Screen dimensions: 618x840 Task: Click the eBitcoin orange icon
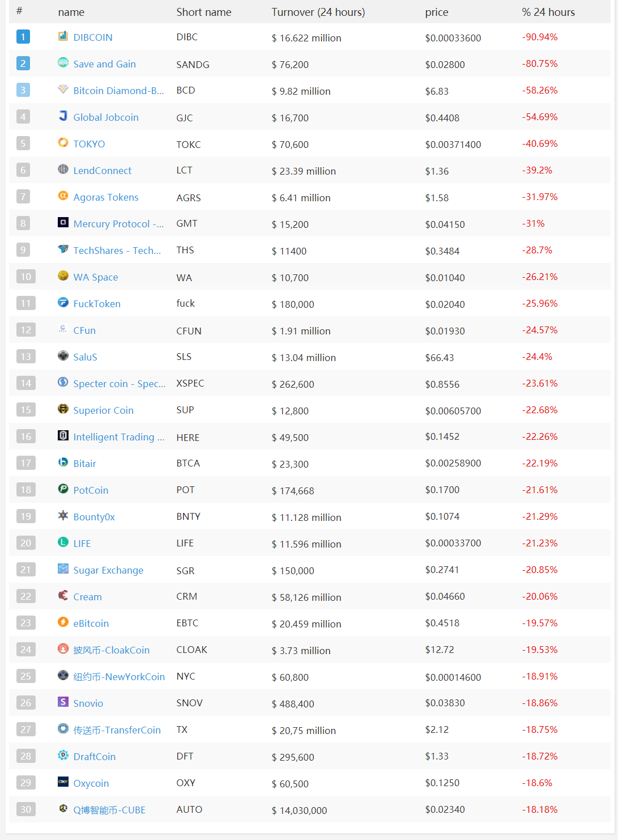click(x=63, y=622)
